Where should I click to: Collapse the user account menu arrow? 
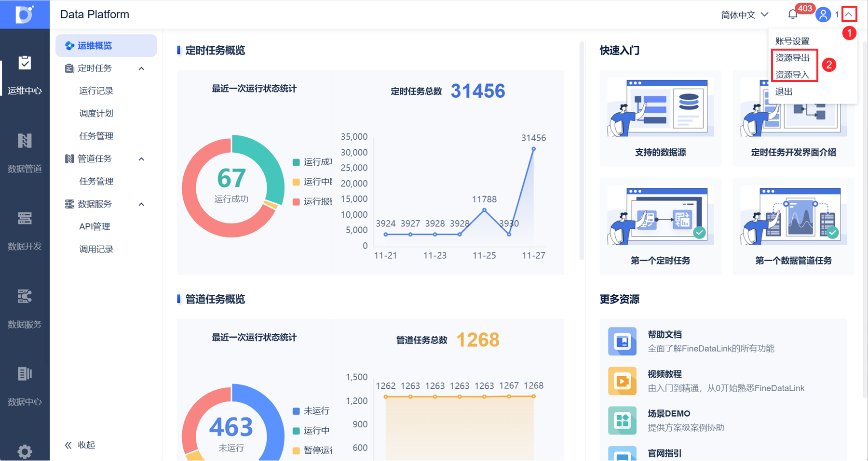click(x=849, y=14)
